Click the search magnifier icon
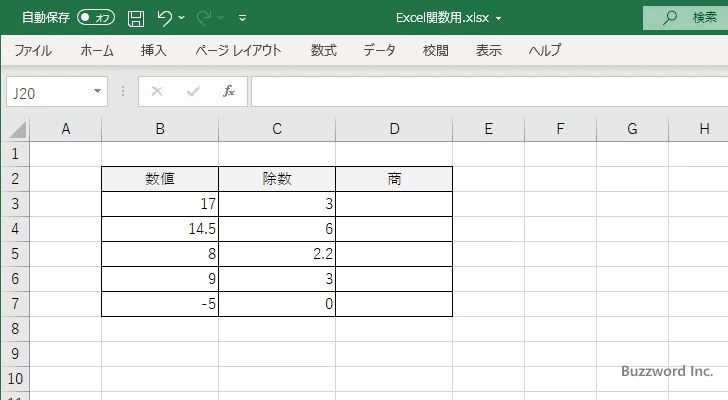Image resolution: width=728 pixels, height=400 pixels. click(x=670, y=18)
